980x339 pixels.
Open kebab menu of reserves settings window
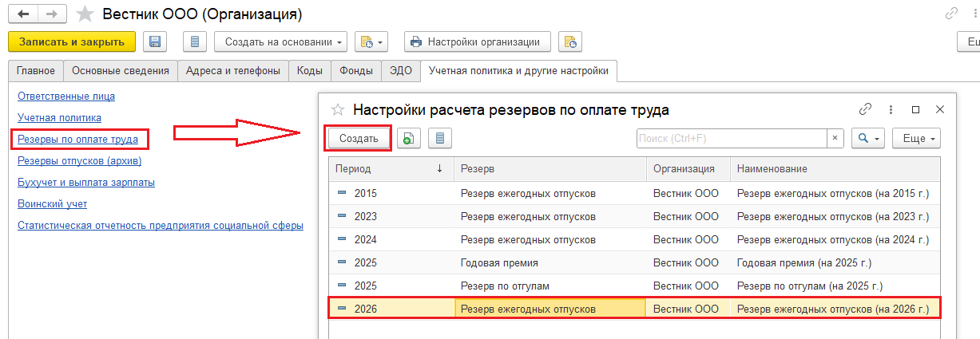891,109
